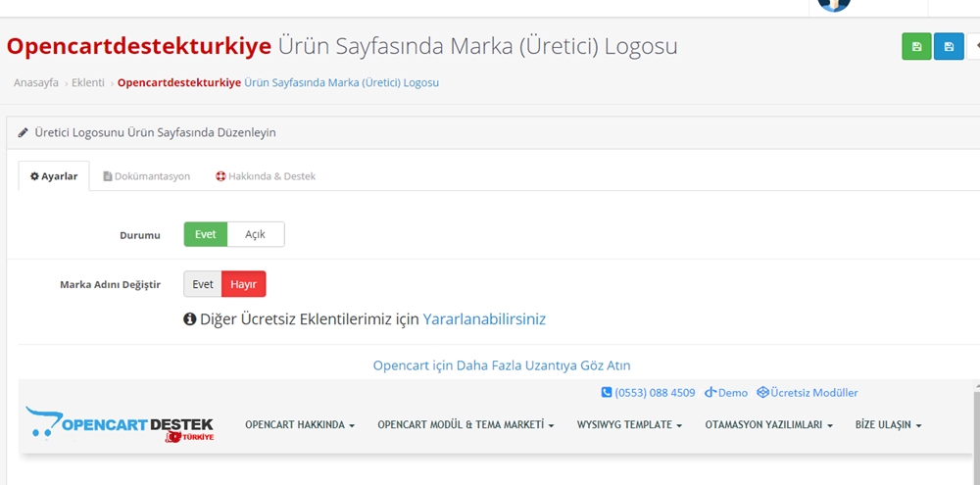Click the info circle icon before Diğer Ücretsiz
The width and height of the screenshot is (980, 485).
coord(190,319)
